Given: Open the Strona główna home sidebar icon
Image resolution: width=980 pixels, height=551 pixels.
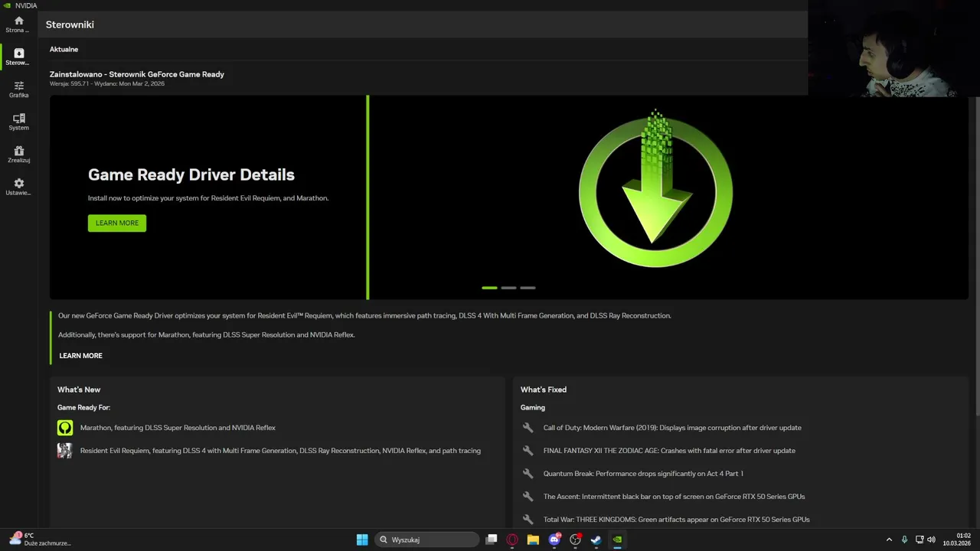Looking at the screenshot, I should pos(18,24).
